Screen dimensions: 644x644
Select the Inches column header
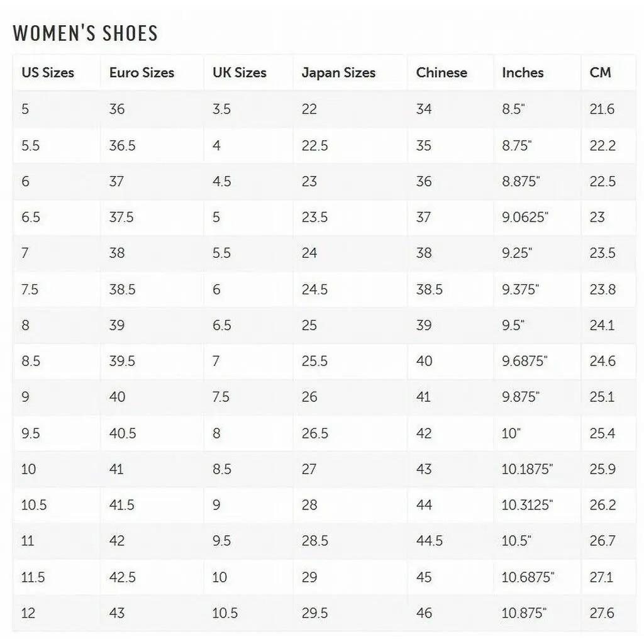(x=523, y=73)
